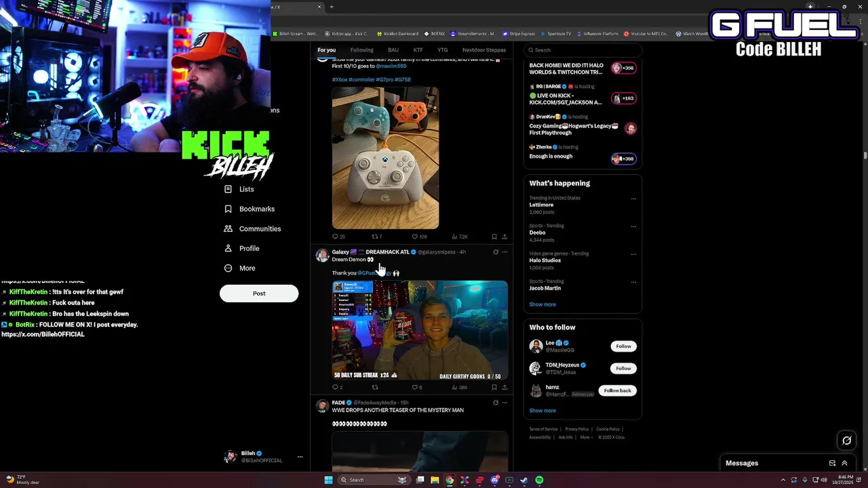Switch to the For you tab

click(326, 50)
